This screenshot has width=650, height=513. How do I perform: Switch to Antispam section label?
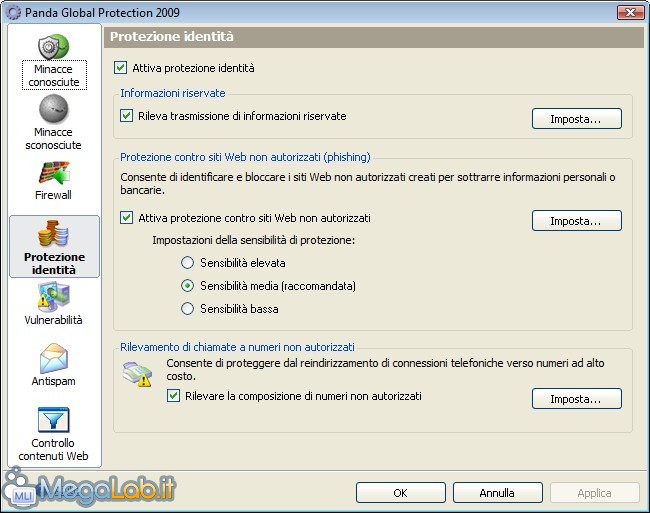54,381
